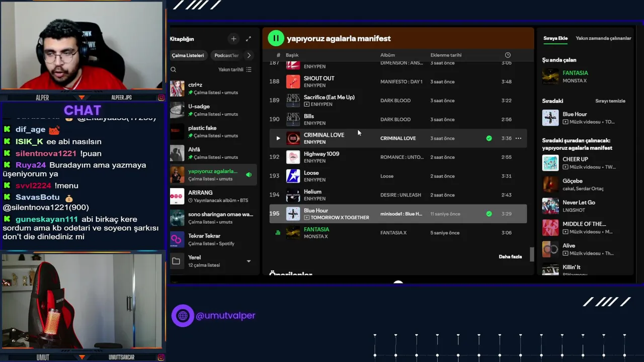Click the clock duration column icon
The height and width of the screenshot is (362, 644).
508,55
